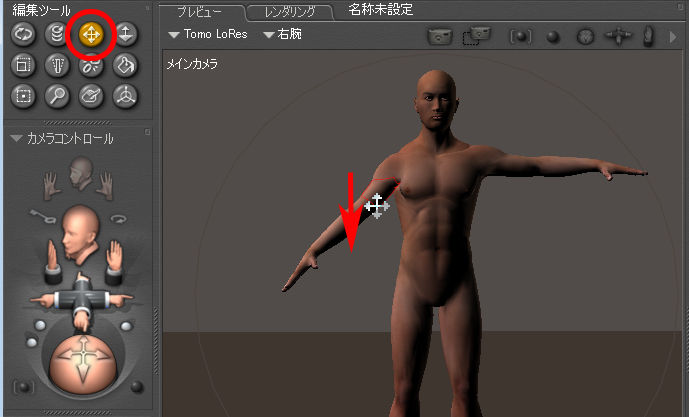Click the upper-left silver camera scale ball
This screenshot has height=417, width=689.
coord(40,325)
